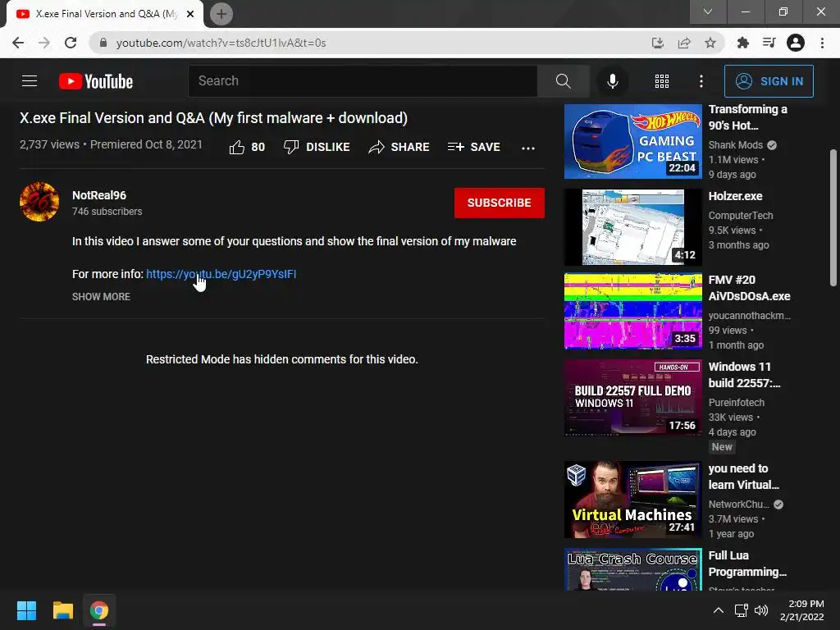Go back in browser history
Image resolution: width=840 pixels, height=630 pixels.
18,43
